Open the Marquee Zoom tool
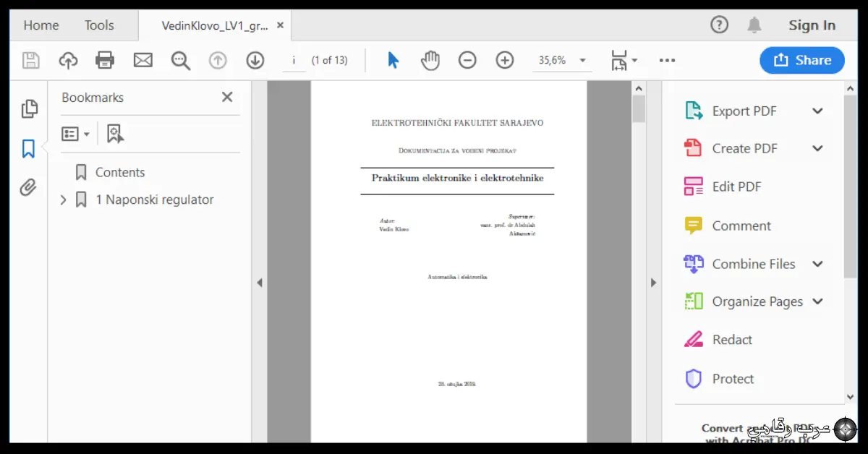This screenshot has height=454, width=868. 180,60
